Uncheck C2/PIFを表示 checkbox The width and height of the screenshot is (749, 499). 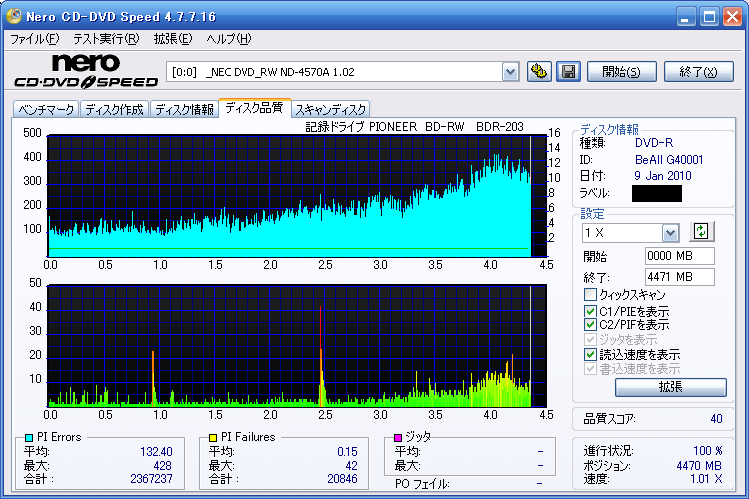(590, 325)
